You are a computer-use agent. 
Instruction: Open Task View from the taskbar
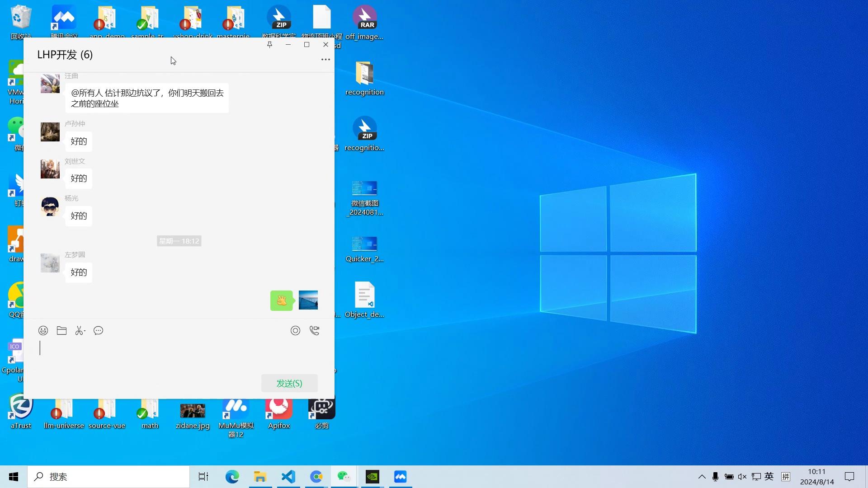point(203,477)
